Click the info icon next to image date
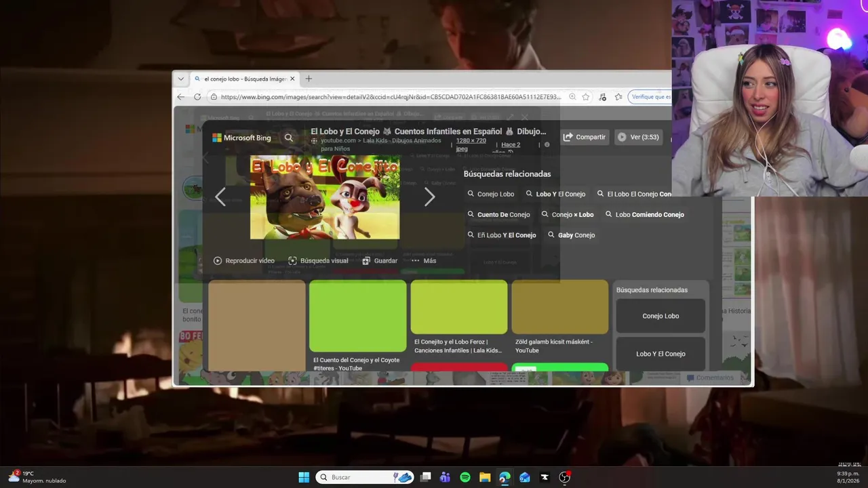 547,144
